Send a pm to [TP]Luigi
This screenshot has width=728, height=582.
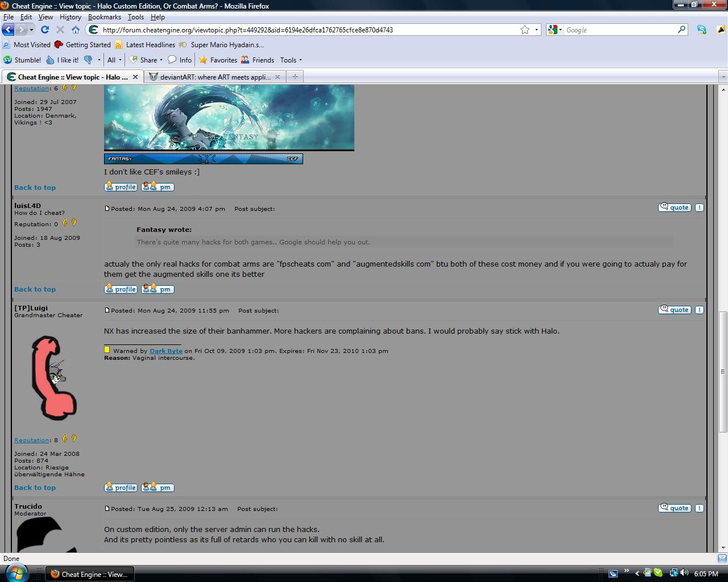[158, 487]
